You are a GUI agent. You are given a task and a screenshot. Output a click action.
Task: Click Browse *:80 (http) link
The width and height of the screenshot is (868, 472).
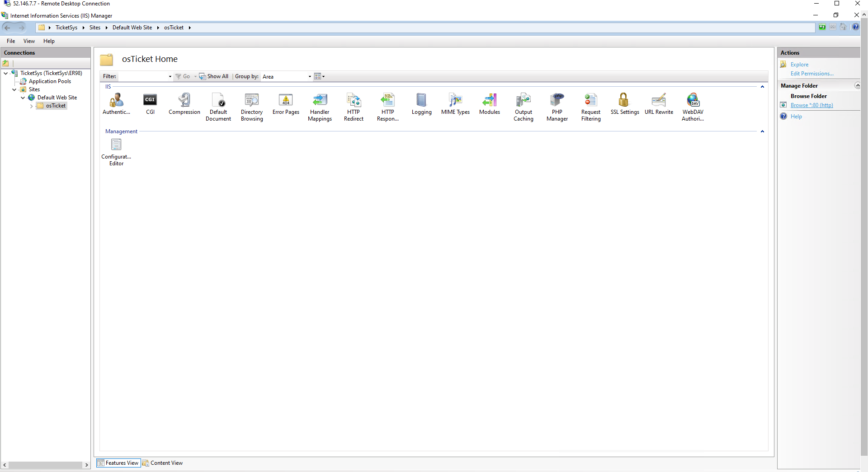[811, 105]
